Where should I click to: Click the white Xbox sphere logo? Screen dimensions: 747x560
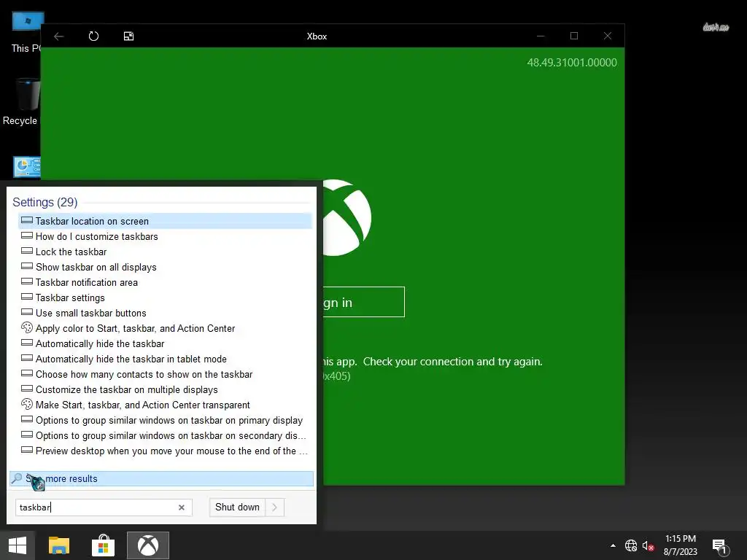click(x=347, y=217)
